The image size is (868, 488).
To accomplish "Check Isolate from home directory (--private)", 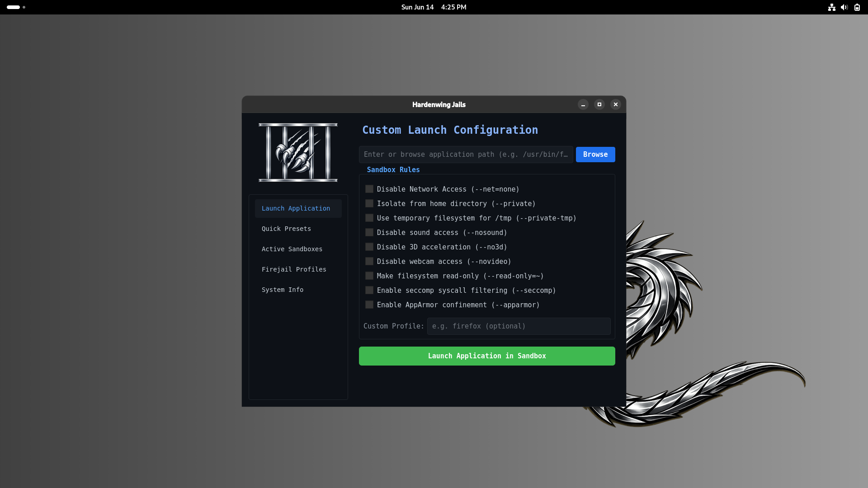I will coord(369,203).
